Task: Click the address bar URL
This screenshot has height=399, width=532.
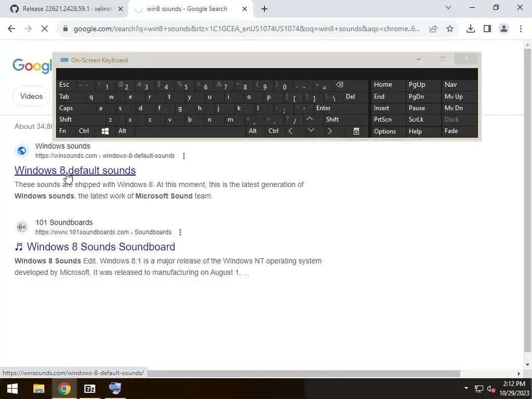Action: 247,29
